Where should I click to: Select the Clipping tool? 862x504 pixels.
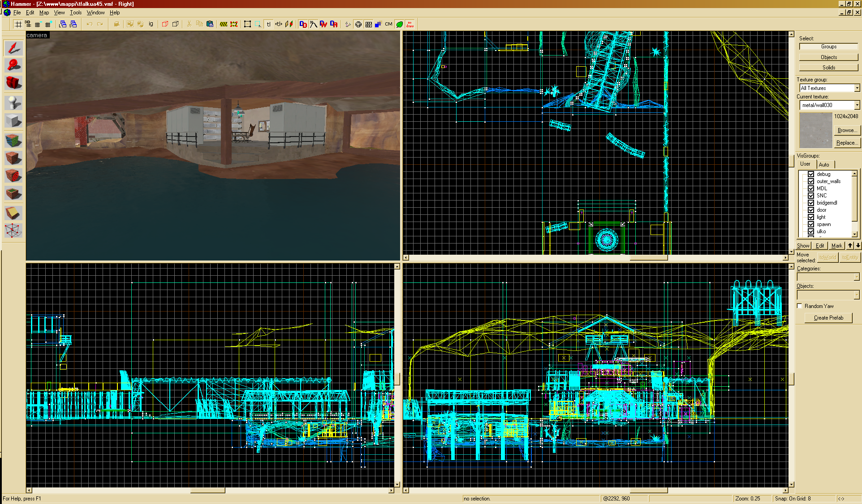(x=13, y=213)
